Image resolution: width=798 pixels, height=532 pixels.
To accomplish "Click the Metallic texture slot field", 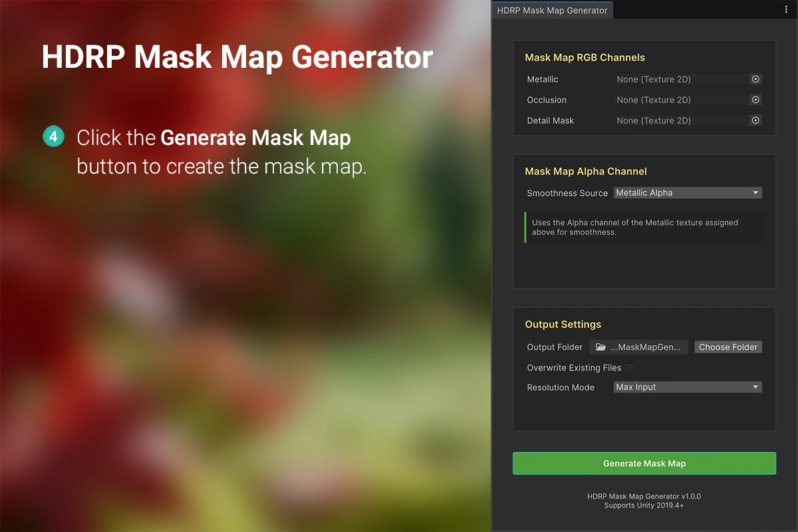I will [680, 79].
